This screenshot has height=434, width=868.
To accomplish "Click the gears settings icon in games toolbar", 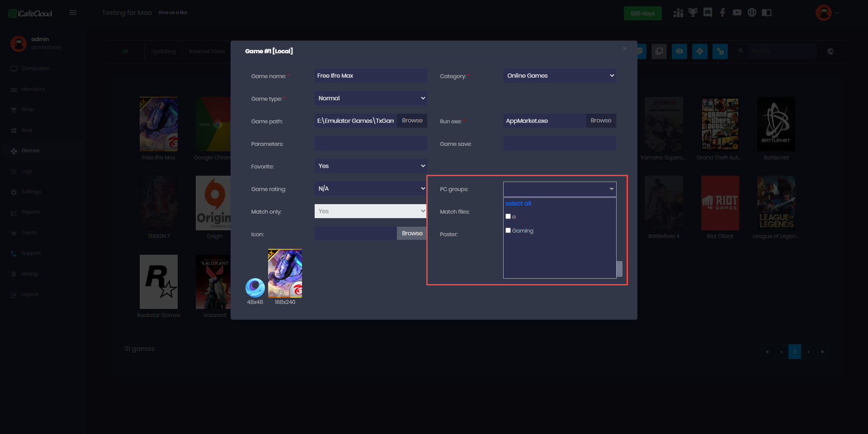I will [x=720, y=51].
